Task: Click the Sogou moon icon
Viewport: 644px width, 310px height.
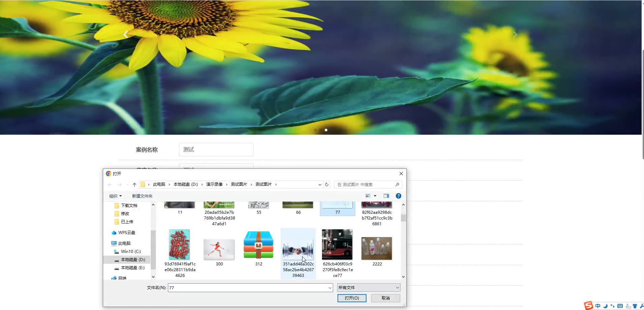Action: click(606, 306)
